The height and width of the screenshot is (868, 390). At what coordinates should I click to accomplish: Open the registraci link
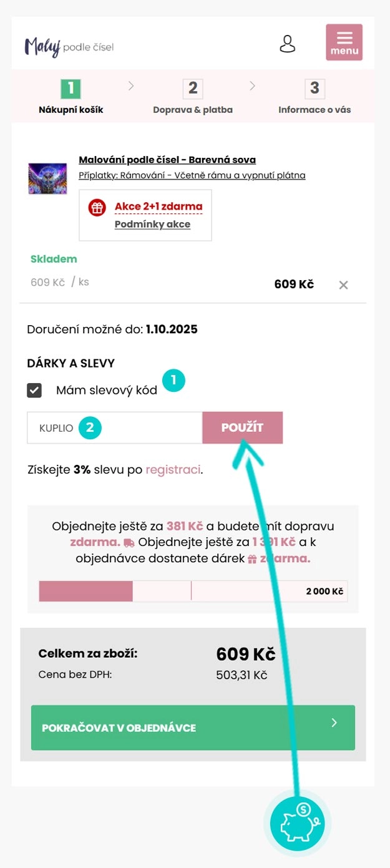173,469
